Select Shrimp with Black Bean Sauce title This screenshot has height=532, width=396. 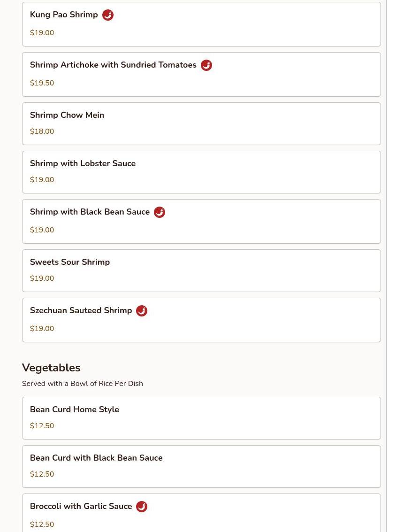(90, 212)
